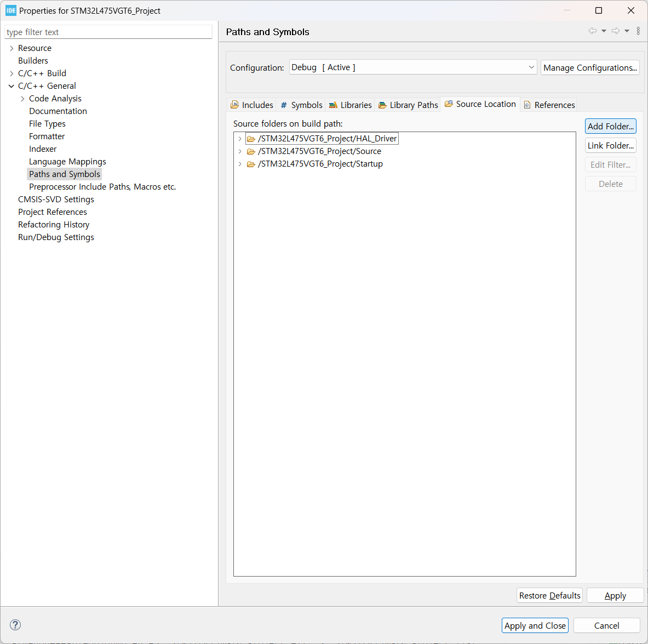Click the Cancel button
This screenshot has width=648, height=644.
click(x=607, y=625)
